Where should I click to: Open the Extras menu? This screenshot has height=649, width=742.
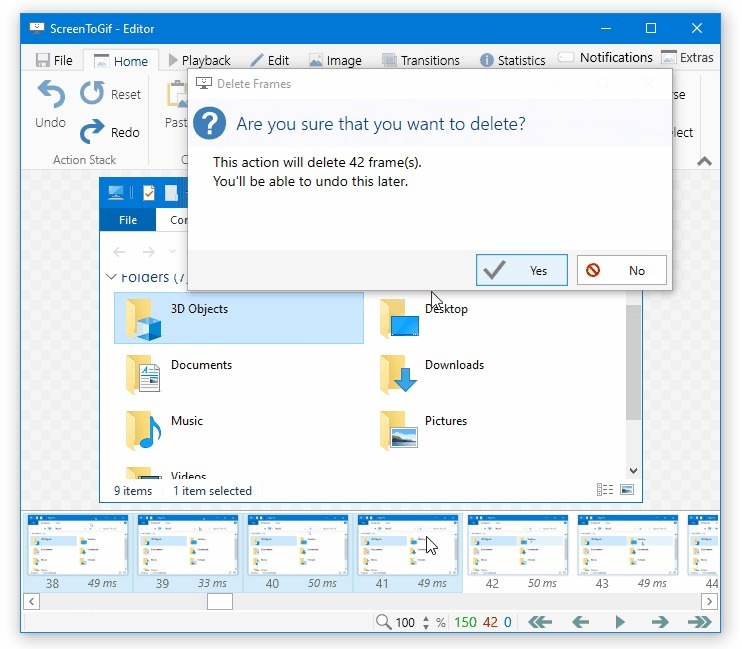click(687, 58)
